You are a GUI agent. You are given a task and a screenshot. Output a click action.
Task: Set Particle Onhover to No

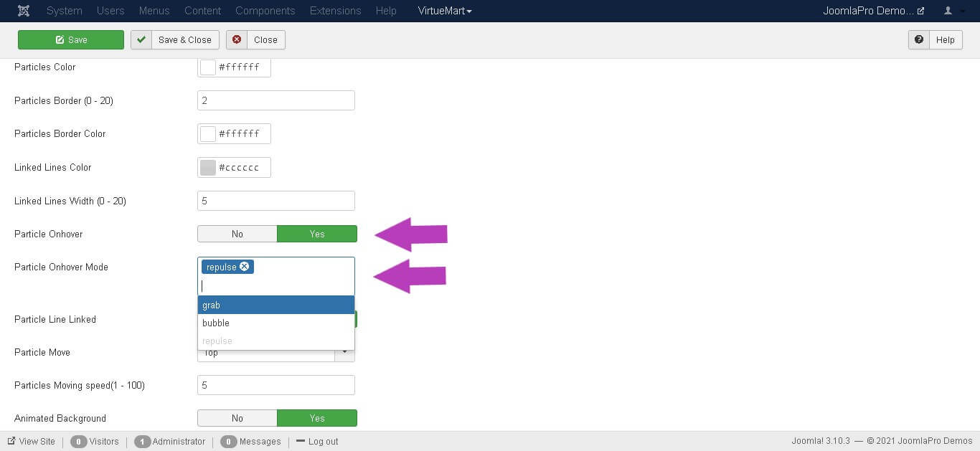click(237, 234)
